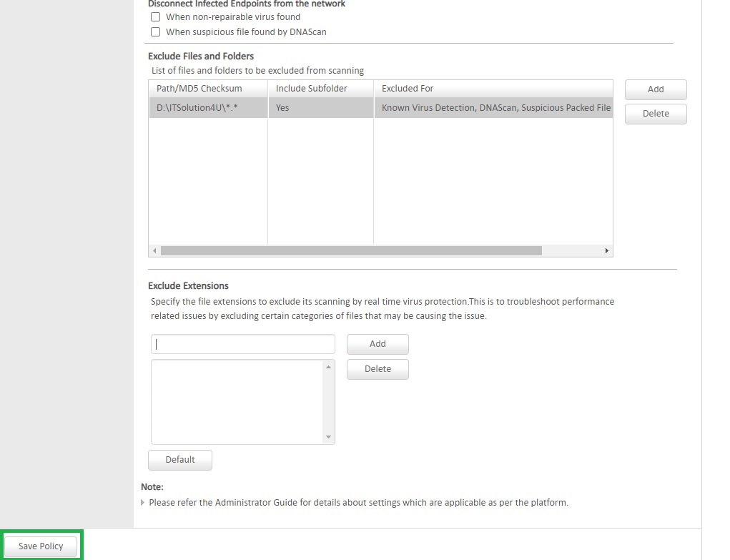This screenshot has width=730, height=560.
Task: Expand the note about Administrator Guide
Action: [142, 502]
